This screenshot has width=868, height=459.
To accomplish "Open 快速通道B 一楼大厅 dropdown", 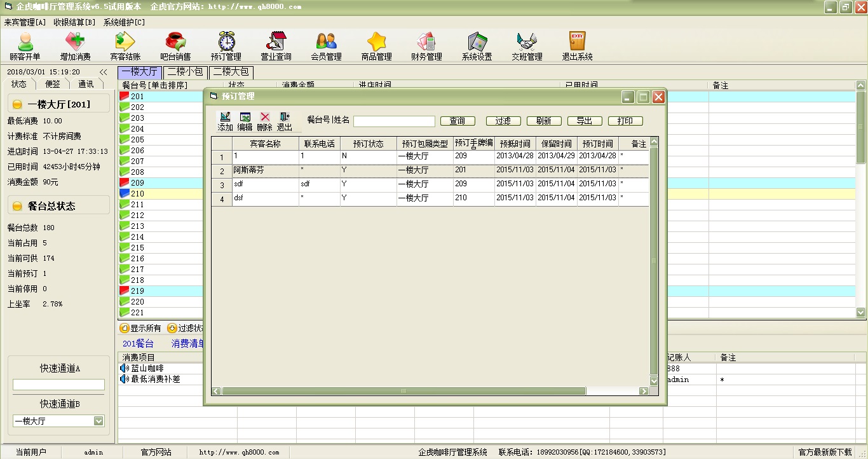I will click(x=98, y=421).
